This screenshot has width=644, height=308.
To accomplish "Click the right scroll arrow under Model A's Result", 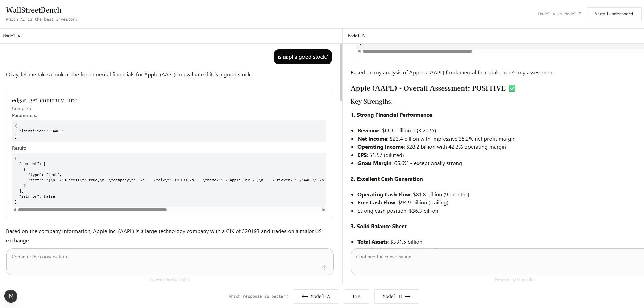I will (x=324, y=210).
